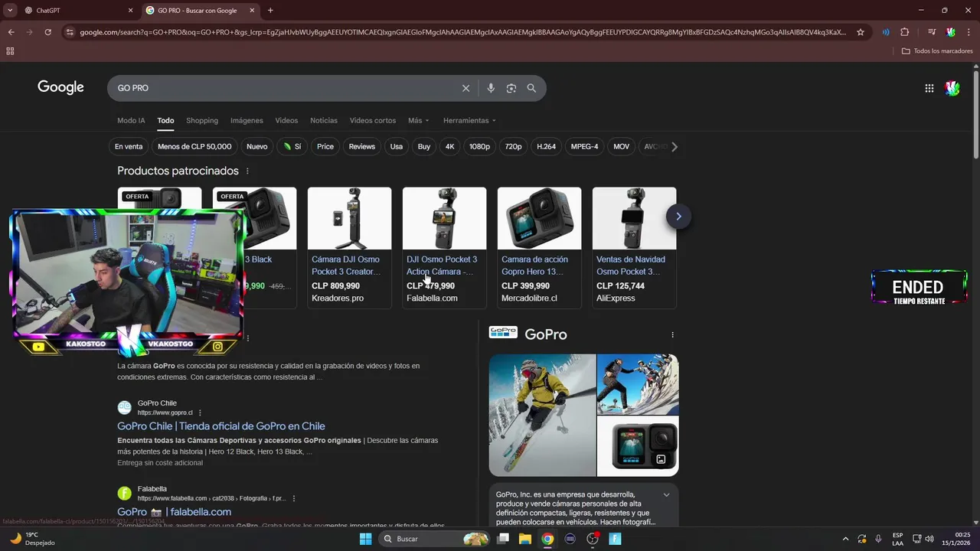Open Ventas de Navidad Osmo Pocket AliExpress listing
This screenshot has height=551, width=980.
pyautogui.click(x=634, y=247)
